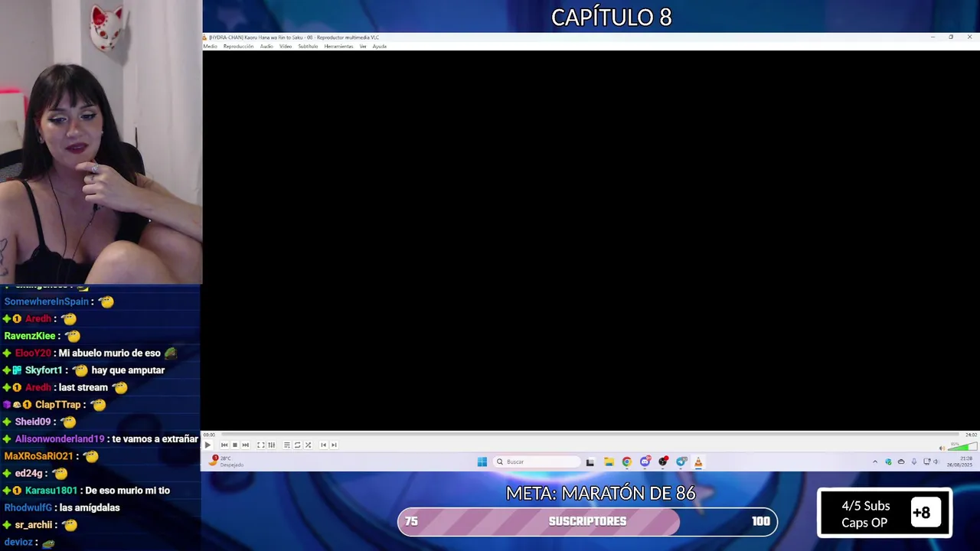980x551 pixels.
Task: Click the 24:02 total duration label
Action: pyautogui.click(x=971, y=435)
